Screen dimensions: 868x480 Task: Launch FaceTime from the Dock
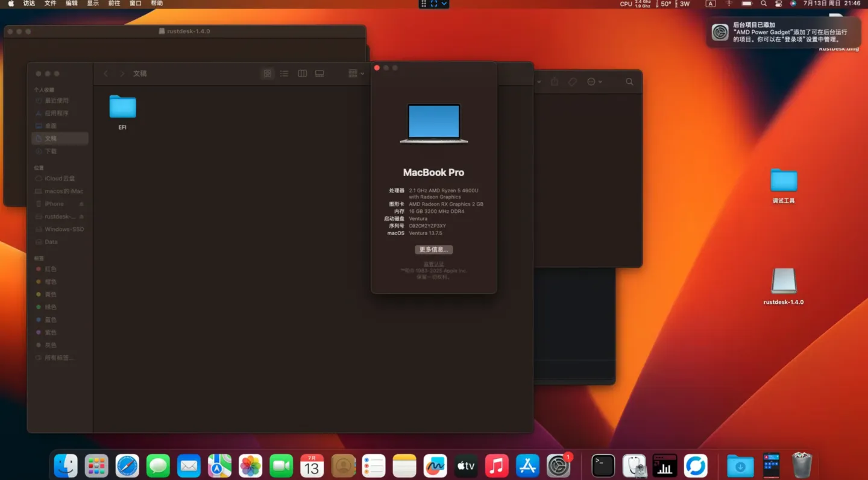tap(281, 466)
